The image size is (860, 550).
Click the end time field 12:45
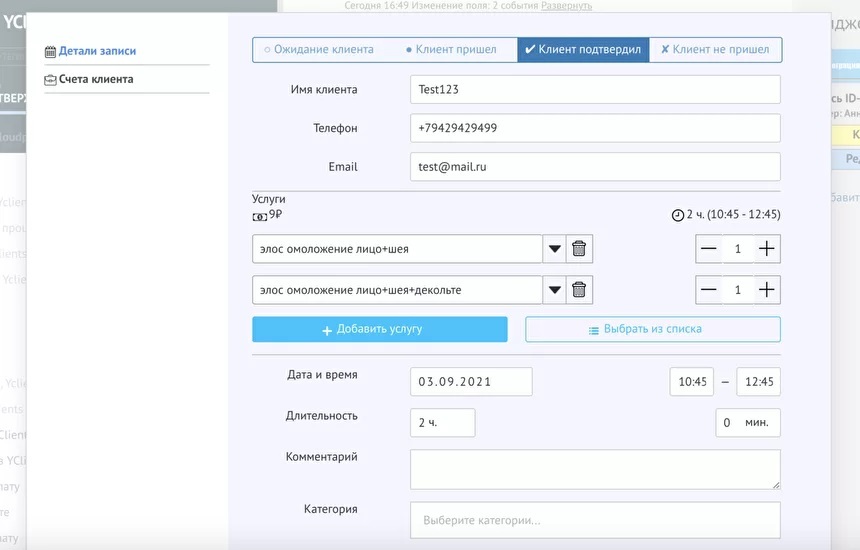[759, 382]
